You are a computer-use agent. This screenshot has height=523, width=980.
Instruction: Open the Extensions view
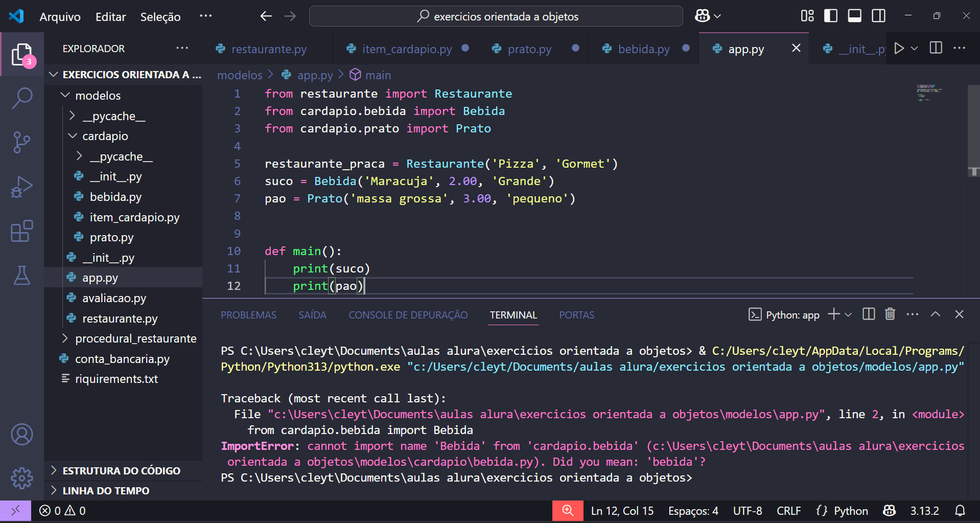pos(22,231)
